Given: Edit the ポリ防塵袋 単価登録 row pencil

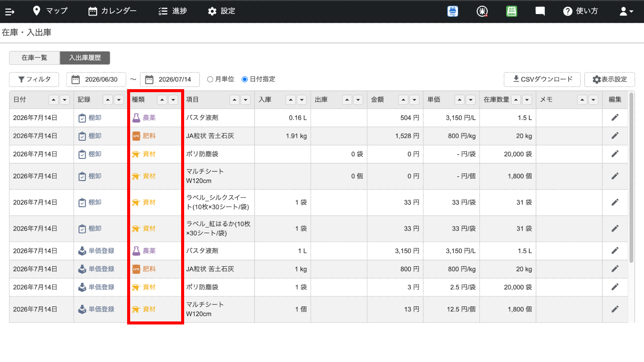Looking at the screenshot, I should pos(615,287).
